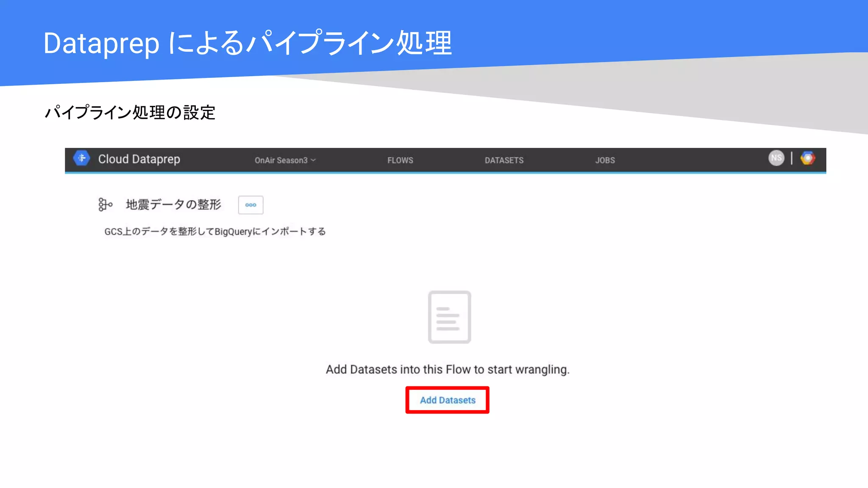
Task: Open the three-dot flow options button
Action: [x=250, y=205]
